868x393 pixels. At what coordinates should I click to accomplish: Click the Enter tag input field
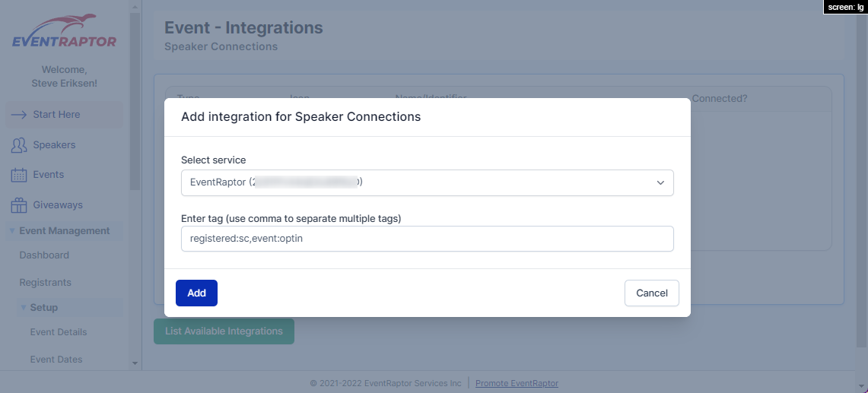click(427, 239)
